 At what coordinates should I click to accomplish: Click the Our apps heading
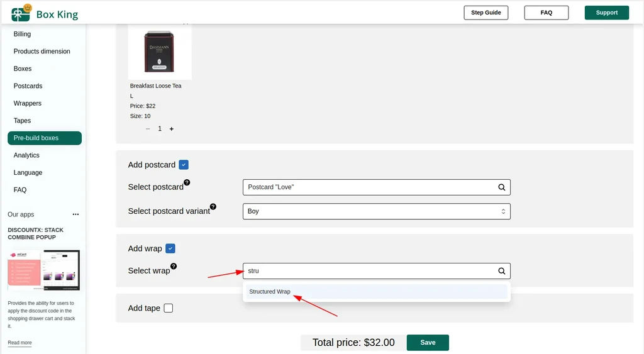point(21,214)
